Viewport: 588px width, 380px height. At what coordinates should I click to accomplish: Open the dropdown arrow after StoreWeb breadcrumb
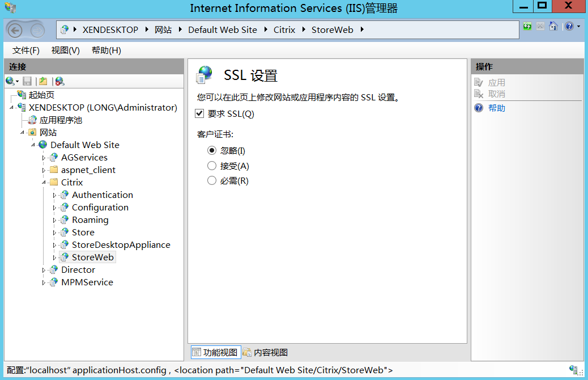tap(362, 29)
